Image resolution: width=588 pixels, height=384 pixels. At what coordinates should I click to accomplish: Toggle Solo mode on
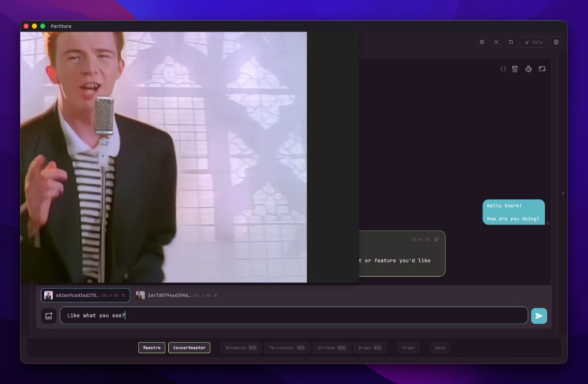533,41
